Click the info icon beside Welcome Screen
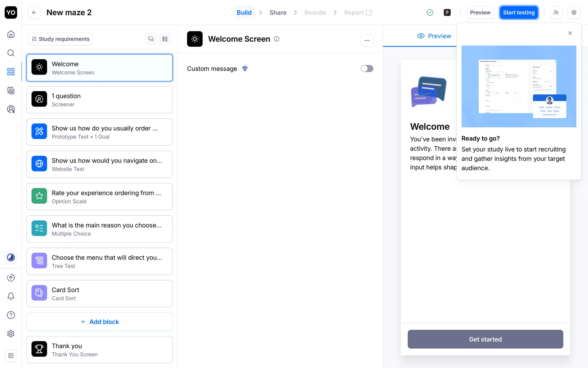 (277, 39)
